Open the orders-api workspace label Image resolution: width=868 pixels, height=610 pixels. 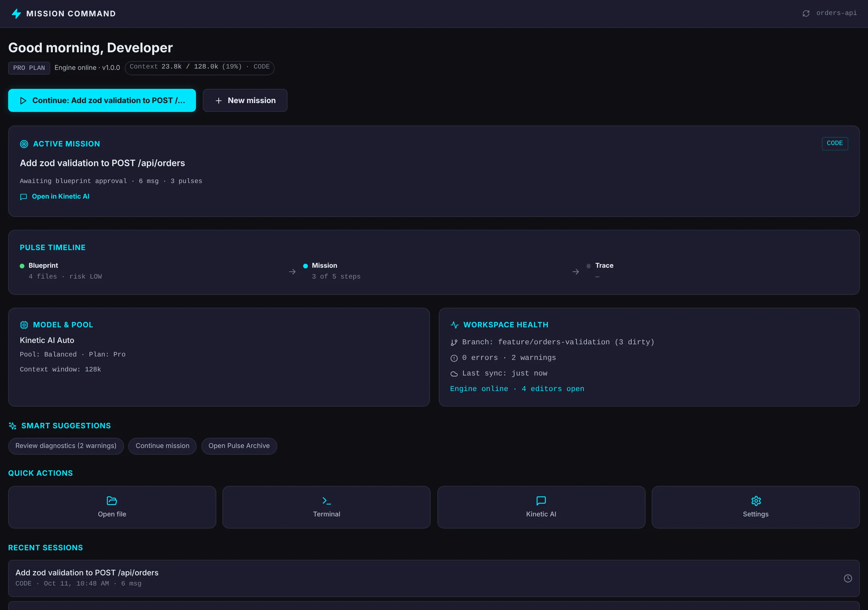pos(836,13)
